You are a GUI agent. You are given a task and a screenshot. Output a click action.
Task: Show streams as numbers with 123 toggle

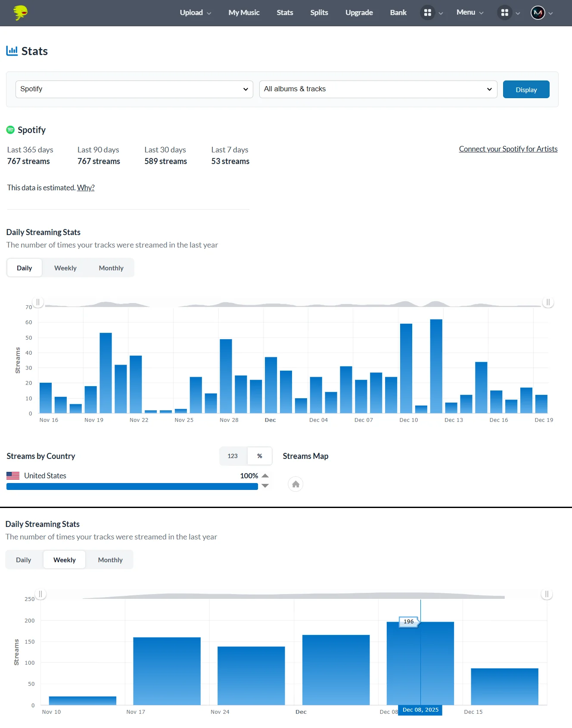click(x=233, y=456)
